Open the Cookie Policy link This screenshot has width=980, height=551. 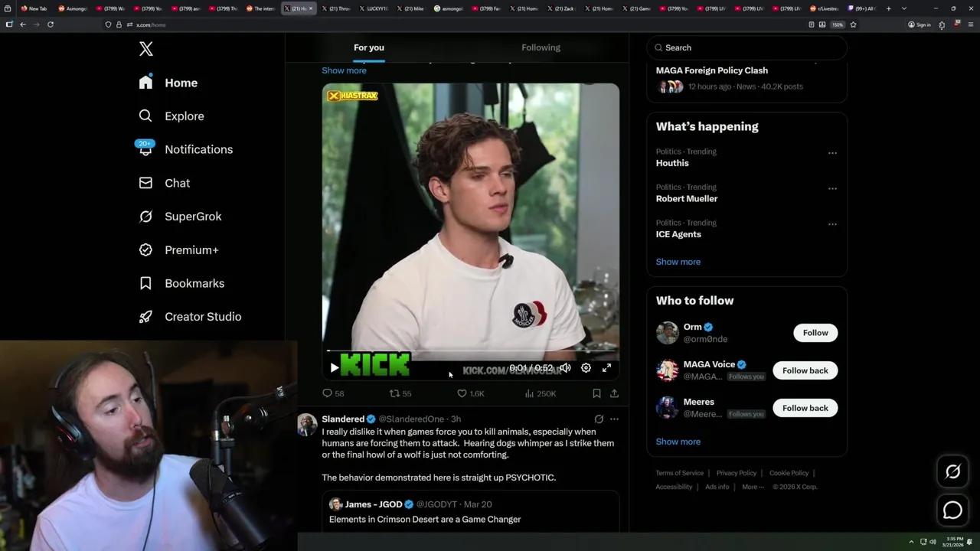point(789,473)
